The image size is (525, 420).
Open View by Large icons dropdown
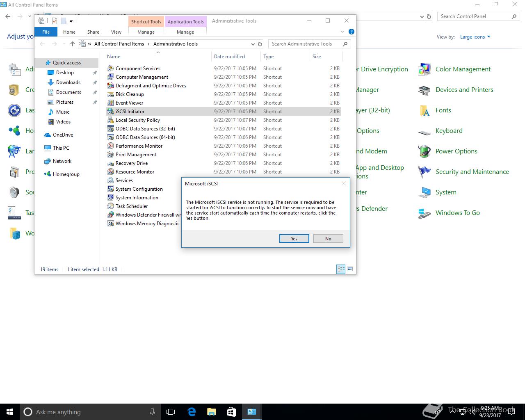(x=475, y=37)
